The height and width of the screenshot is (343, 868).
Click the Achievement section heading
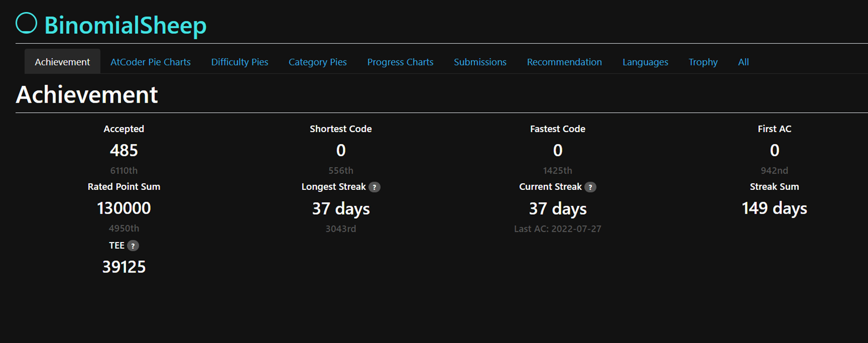pos(87,95)
